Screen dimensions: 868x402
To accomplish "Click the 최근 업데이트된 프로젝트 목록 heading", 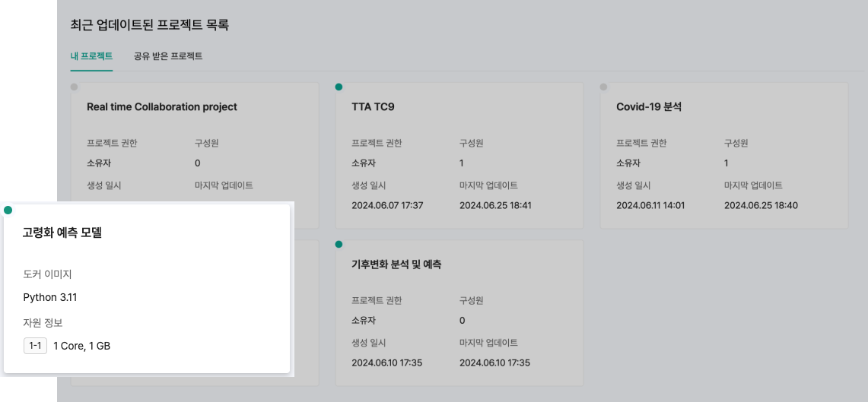I will point(149,25).
